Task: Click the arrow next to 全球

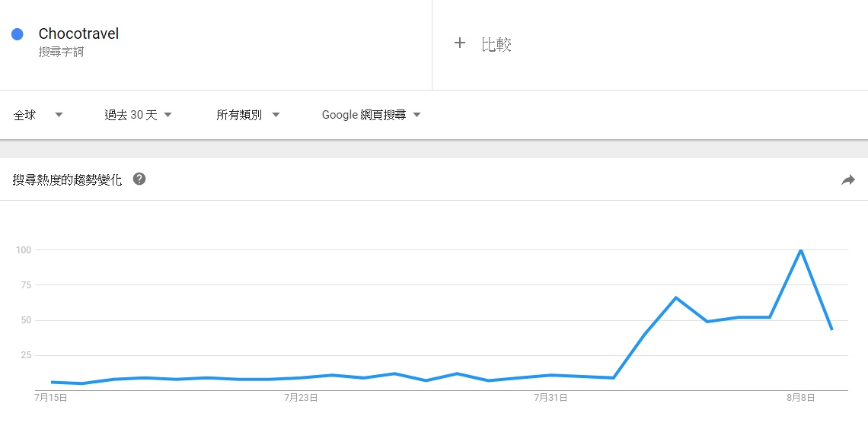Action: tap(59, 115)
